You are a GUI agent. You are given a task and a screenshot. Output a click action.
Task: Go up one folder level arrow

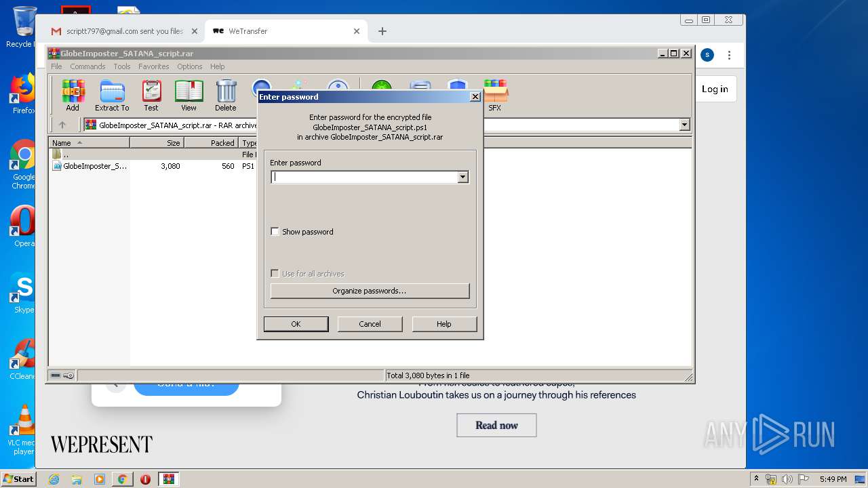(x=62, y=125)
